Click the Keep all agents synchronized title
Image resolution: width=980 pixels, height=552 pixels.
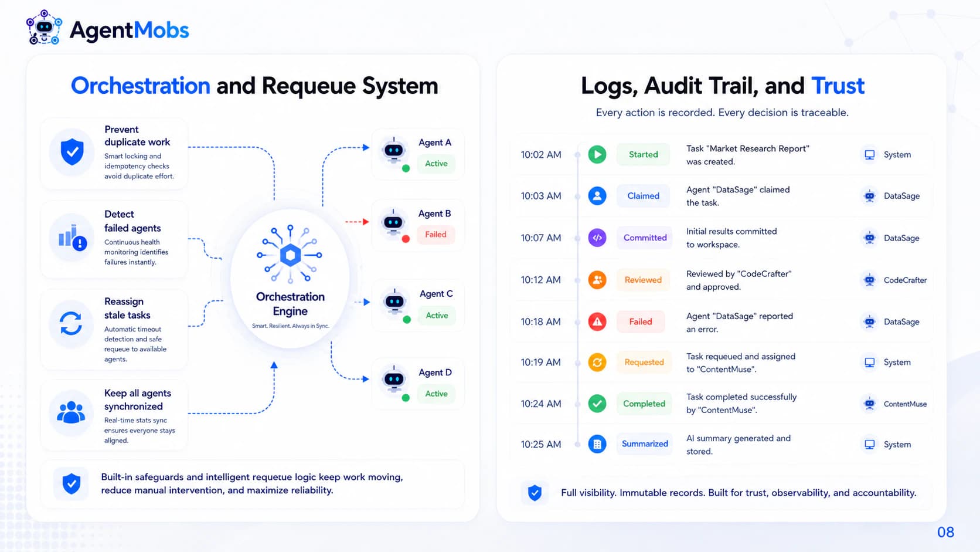[138, 399]
